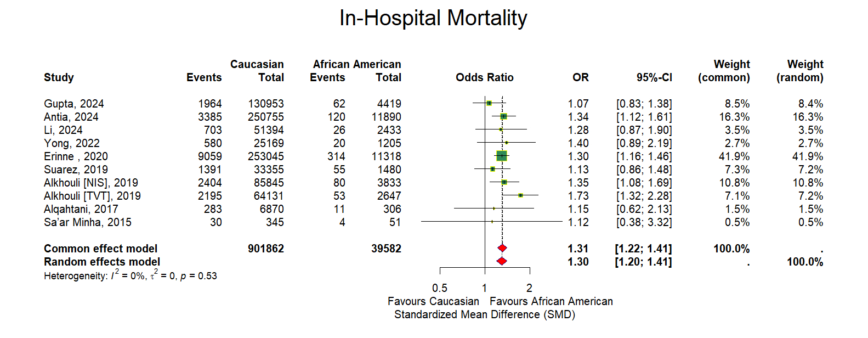This screenshot has height=338, width=868.
Task: Click the Common effect model row label
Action: (100, 249)
